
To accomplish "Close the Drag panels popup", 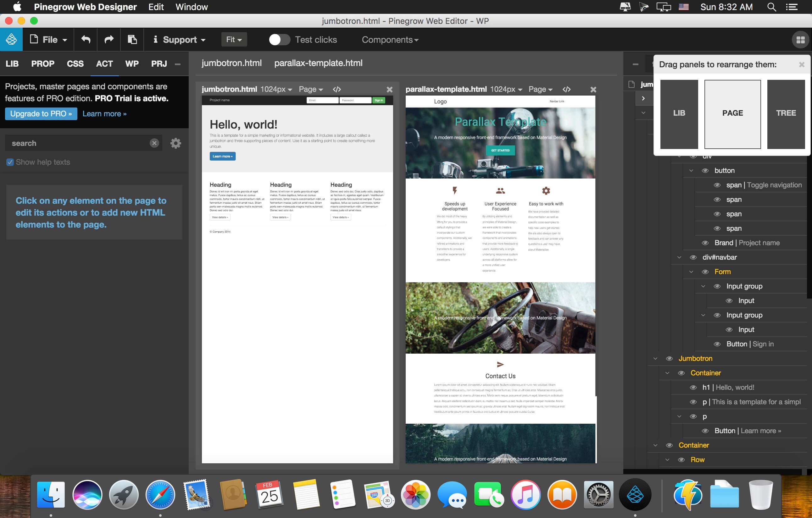I will click(x=802, y=64).
